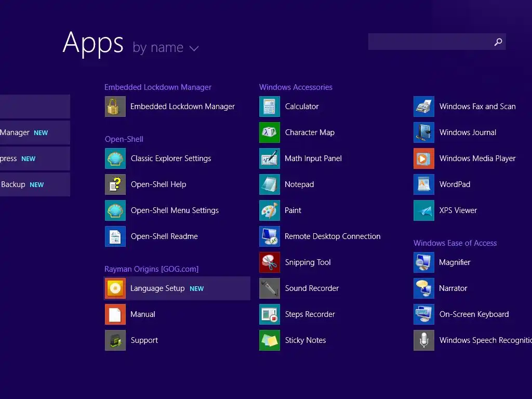The height and width of the screenshot is (399, 532).
Task: Click the 'Calculator' text label
Action: click(x=302, y=107)
